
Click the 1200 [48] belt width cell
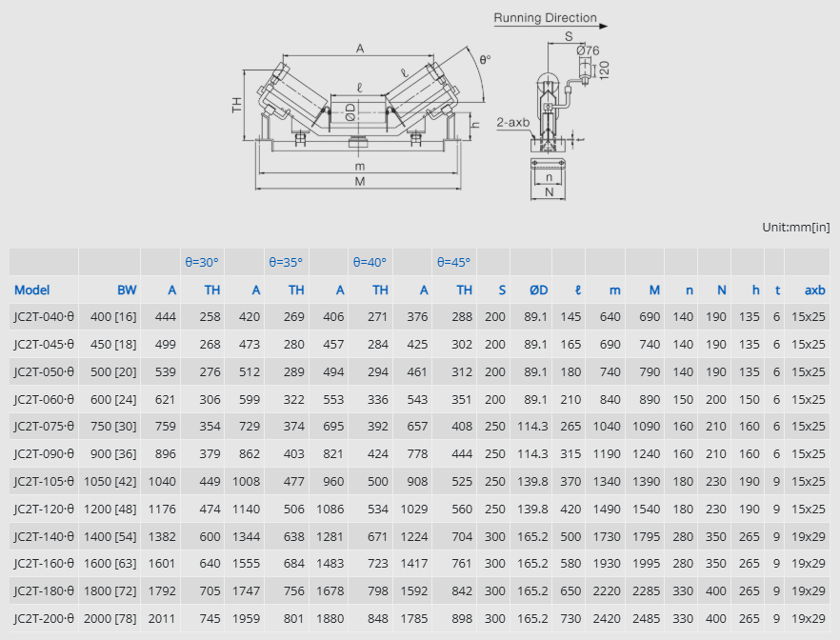click(x=111, y=509)
